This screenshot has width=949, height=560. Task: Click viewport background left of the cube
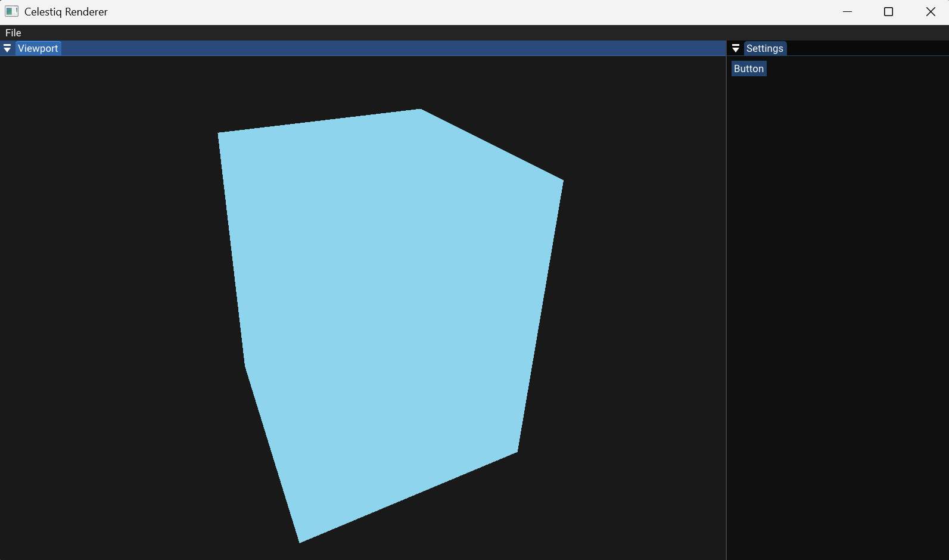(107, 298)
